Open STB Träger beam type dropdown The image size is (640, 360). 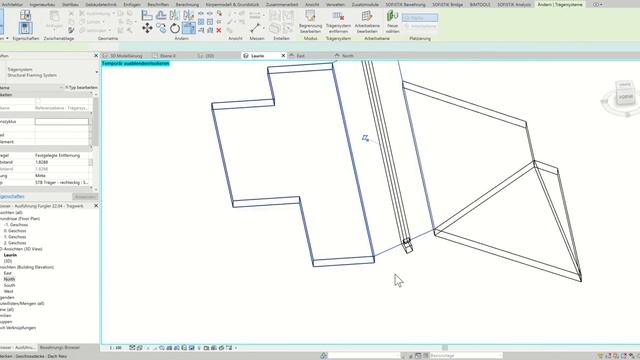(x=61, y=182)
